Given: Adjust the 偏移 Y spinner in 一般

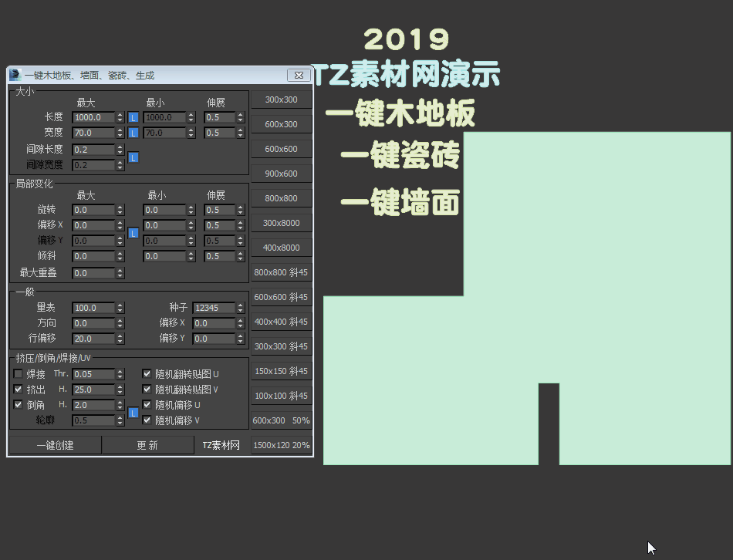Looking at the screenshot, I should point(240,339).
